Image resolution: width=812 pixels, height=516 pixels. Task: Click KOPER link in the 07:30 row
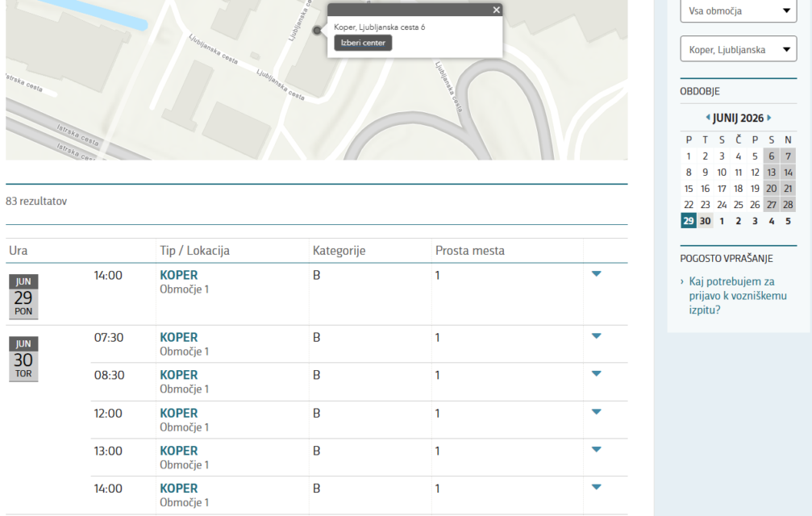tap(178, 337)
